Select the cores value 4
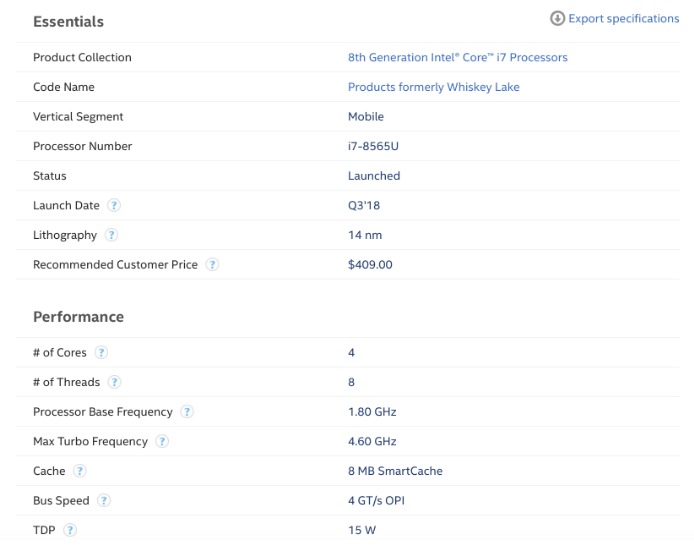The height and width of the screenshot is (545, 694). coord(351,353)
